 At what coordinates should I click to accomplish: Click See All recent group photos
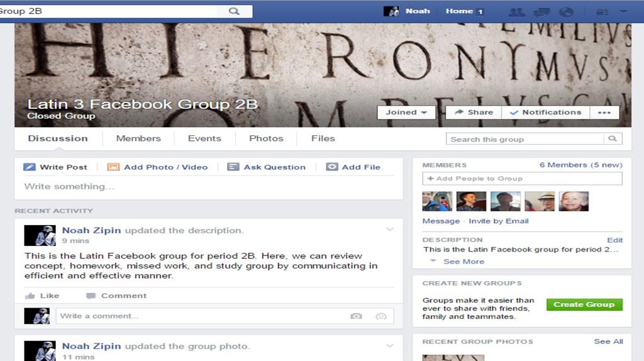(608, 342)
